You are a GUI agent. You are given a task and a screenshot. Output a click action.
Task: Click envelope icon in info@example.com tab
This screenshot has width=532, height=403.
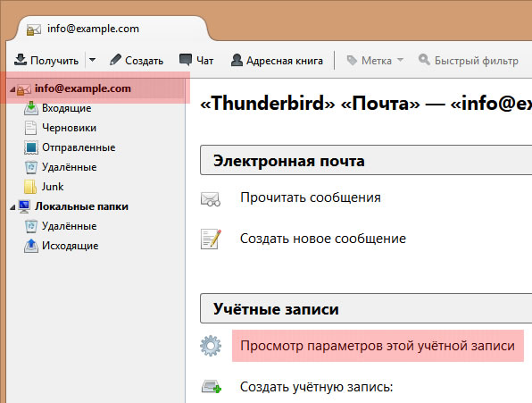pyautogui.click(x=34, y=29)
